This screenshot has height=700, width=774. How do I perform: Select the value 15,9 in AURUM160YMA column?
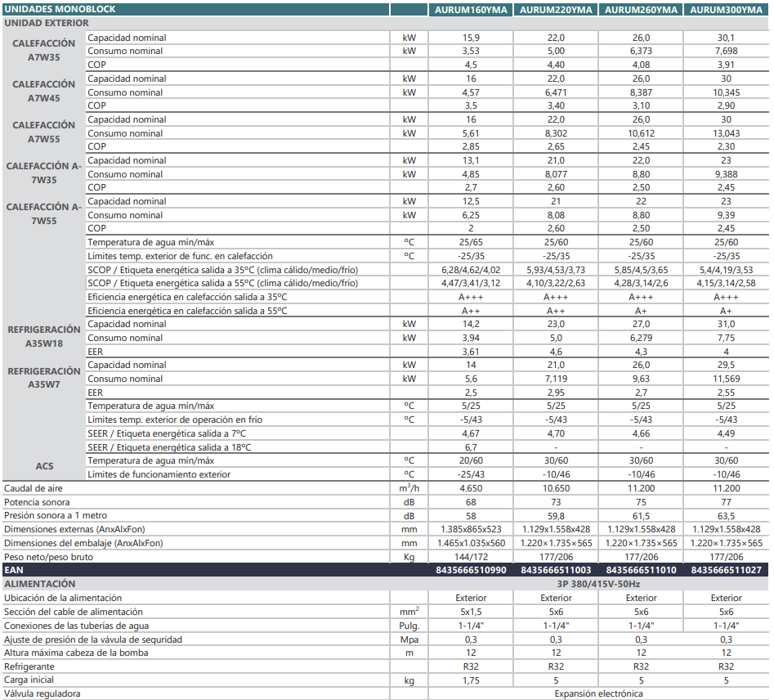click(x=471, y=38)
